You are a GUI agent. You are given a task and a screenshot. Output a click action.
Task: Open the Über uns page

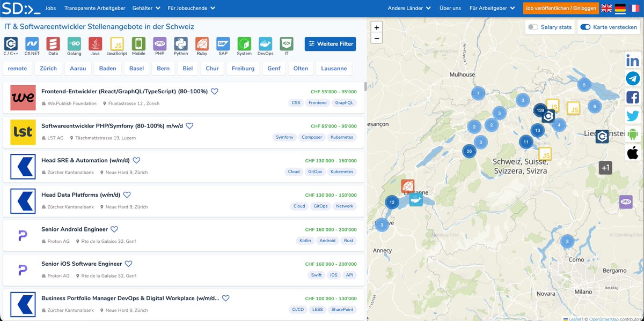pos(450,8)
